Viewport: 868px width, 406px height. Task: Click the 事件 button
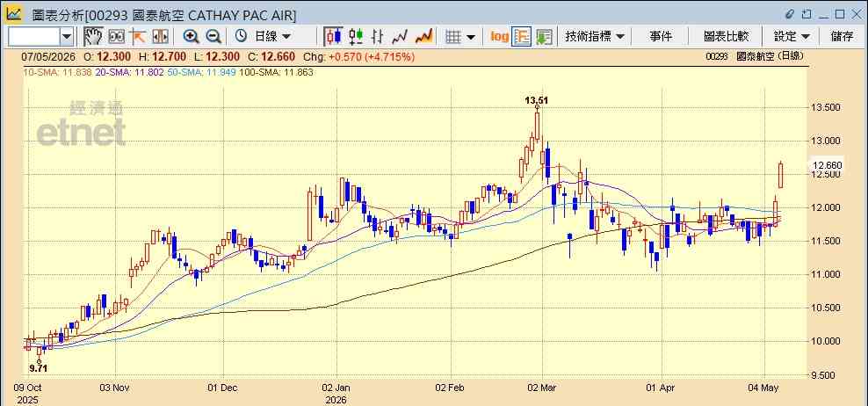pos(661,37)
